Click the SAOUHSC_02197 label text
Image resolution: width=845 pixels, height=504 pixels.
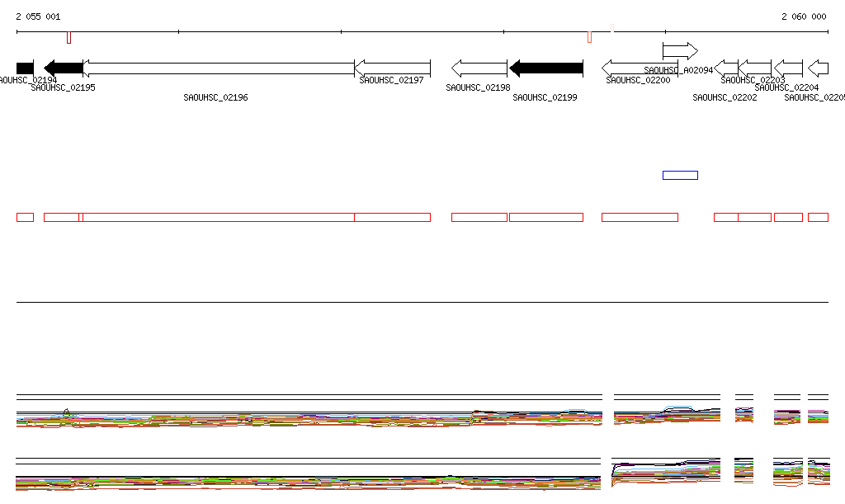click(391, 80)
